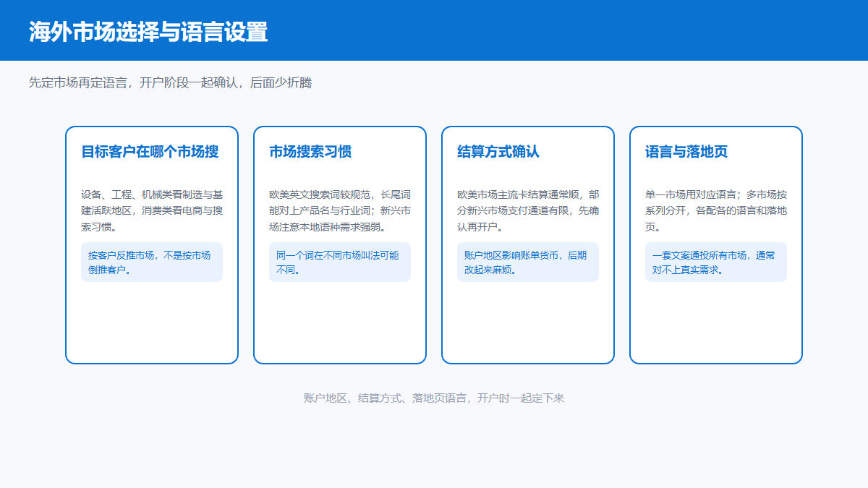Click card heading 结算方式确认
Image resolution: width=868 pixels, height=488 pixels.
(498, 152)
